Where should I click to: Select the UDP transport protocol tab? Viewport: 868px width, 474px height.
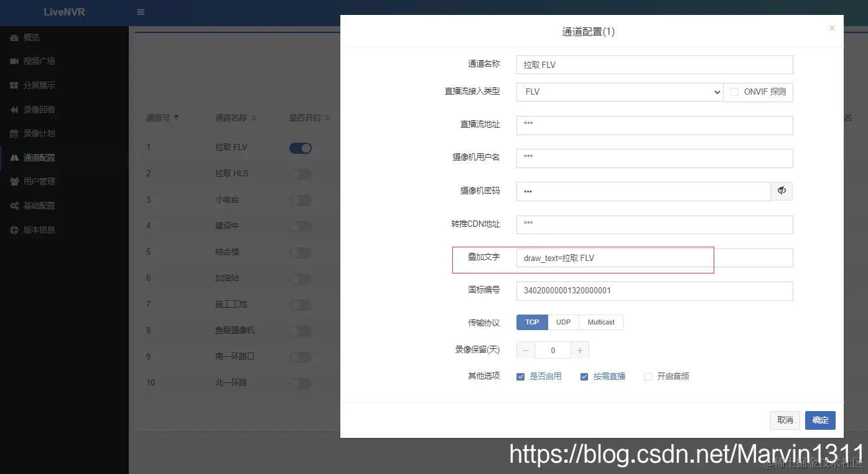562,322
